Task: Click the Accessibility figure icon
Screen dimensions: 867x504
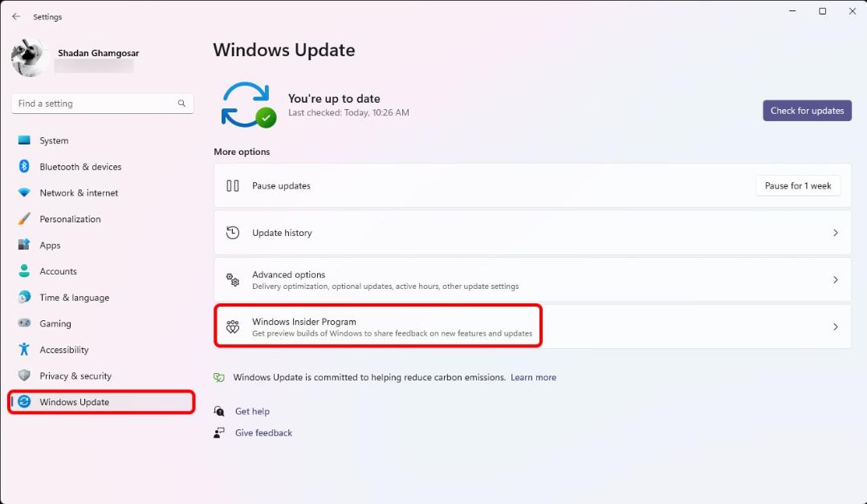Action: coord(24,349)
